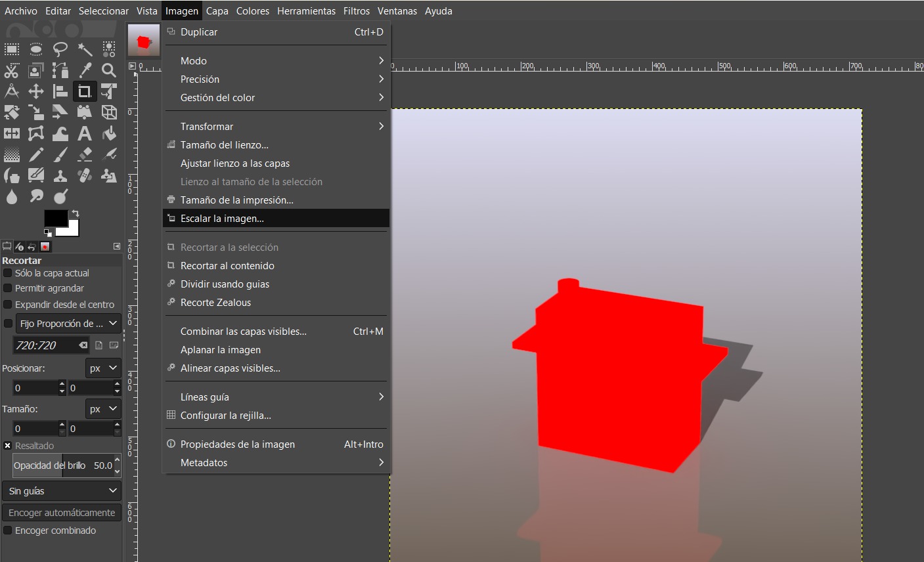The width and height of the screenshot is (924, 562).
Task: Select the Shear tool
Action: coord(60,112)
